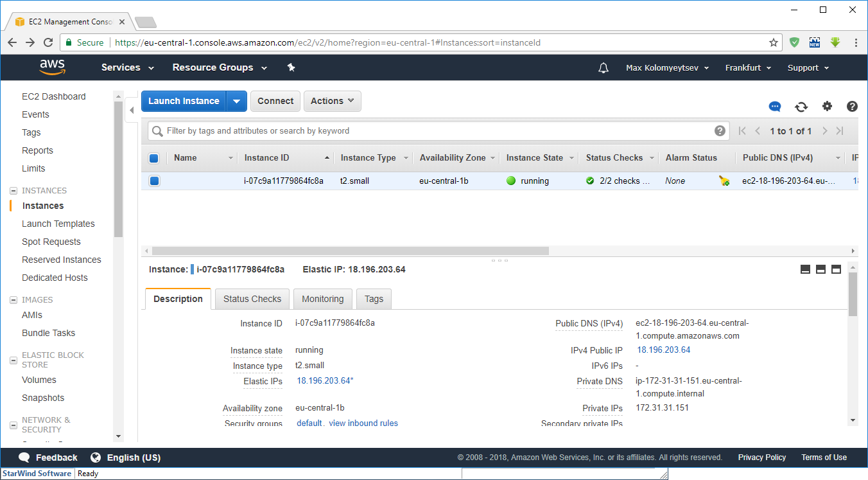Open view inbound rules link

coord(363,423)
